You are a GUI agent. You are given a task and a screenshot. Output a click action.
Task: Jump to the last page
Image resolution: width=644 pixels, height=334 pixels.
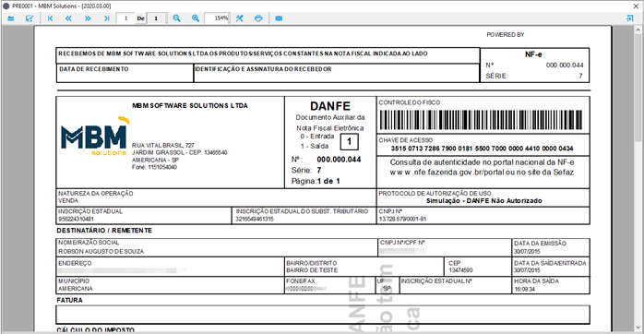106,18
